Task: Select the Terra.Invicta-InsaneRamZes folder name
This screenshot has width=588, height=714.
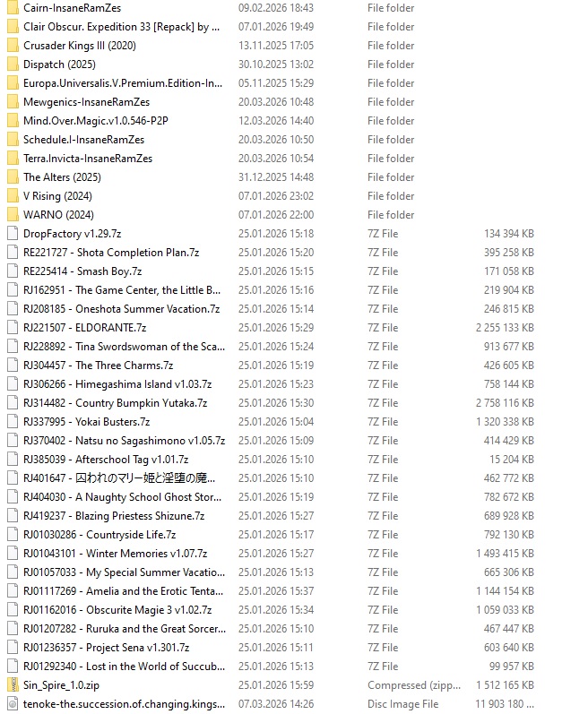Action: (88, 159)
